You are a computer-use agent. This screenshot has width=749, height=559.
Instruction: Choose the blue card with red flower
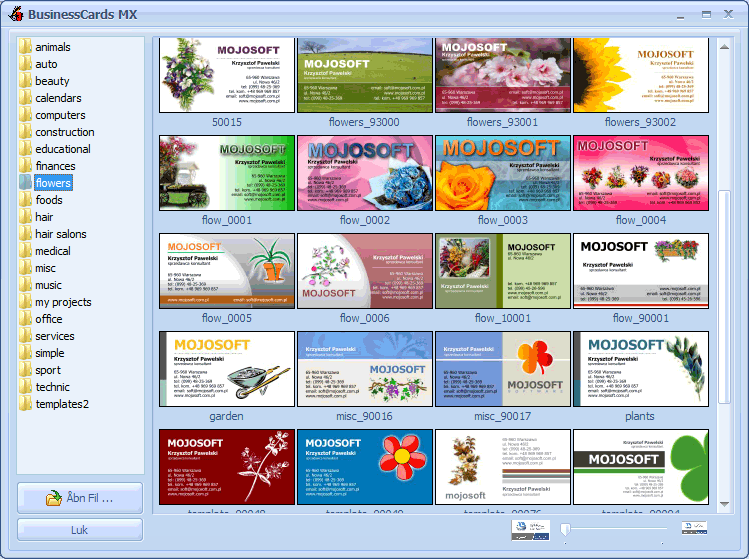(x=365, y=467)
